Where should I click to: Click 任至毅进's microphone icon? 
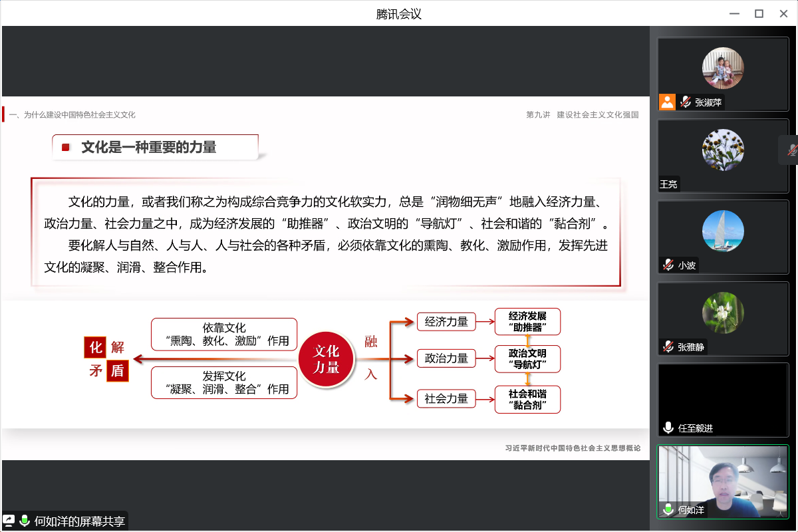click(668, 428)
